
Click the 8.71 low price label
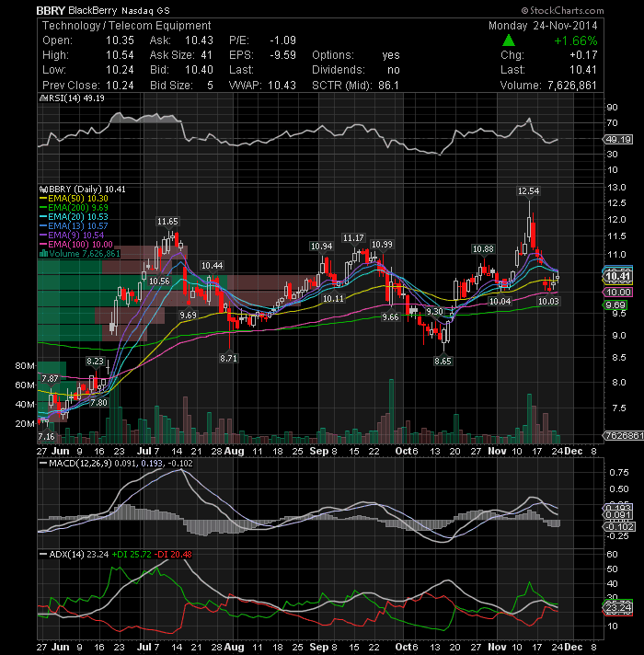228,359
